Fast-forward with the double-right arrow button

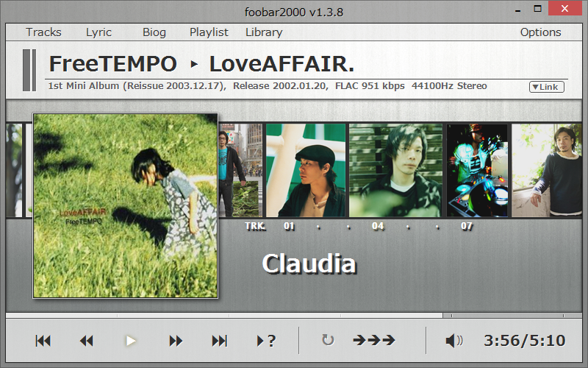point(176,341)
